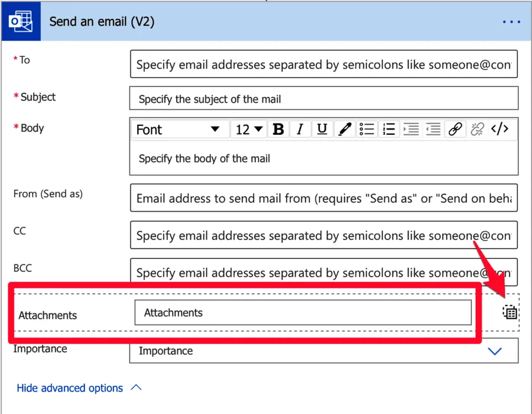
Task: Toggle bold formatting in body toolbar
Action: pos(278,130)
